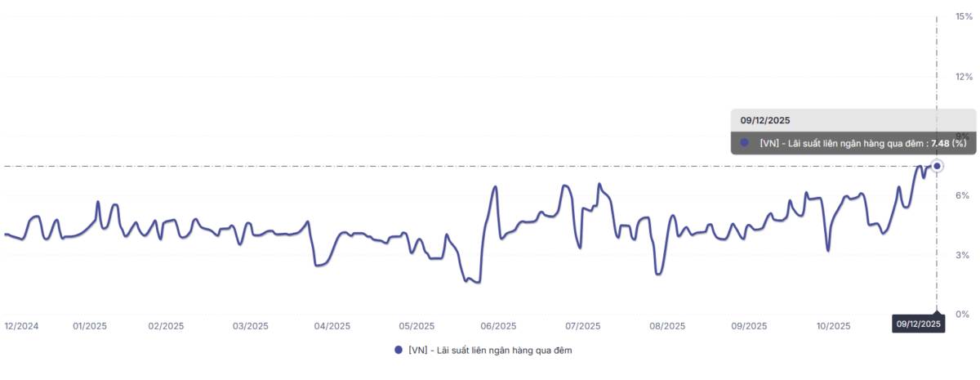Click the 08/2025 x-axis label

[667, 325]
